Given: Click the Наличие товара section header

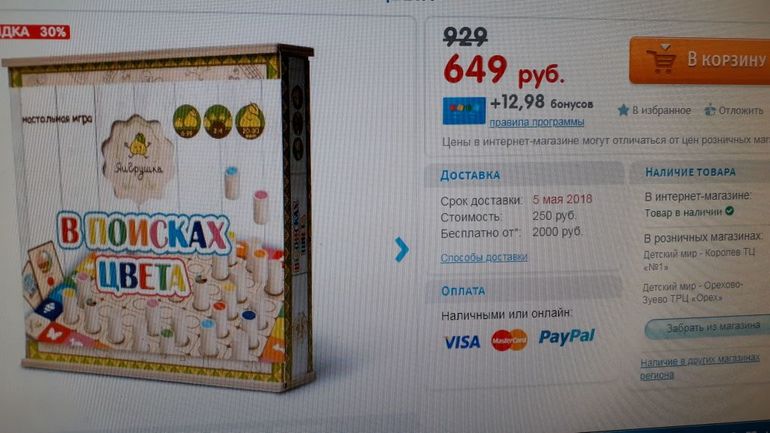Looking at the screenshot, I should click(x=690, y=172).
